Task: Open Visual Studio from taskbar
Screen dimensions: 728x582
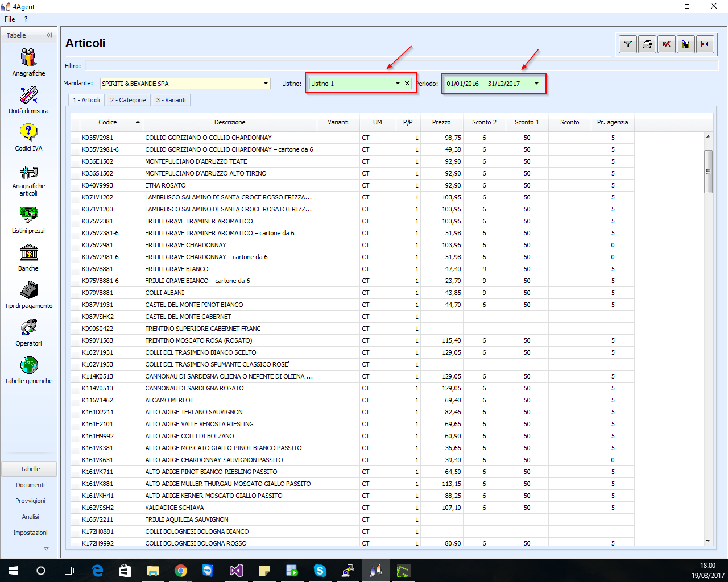Action: [237, 571]
